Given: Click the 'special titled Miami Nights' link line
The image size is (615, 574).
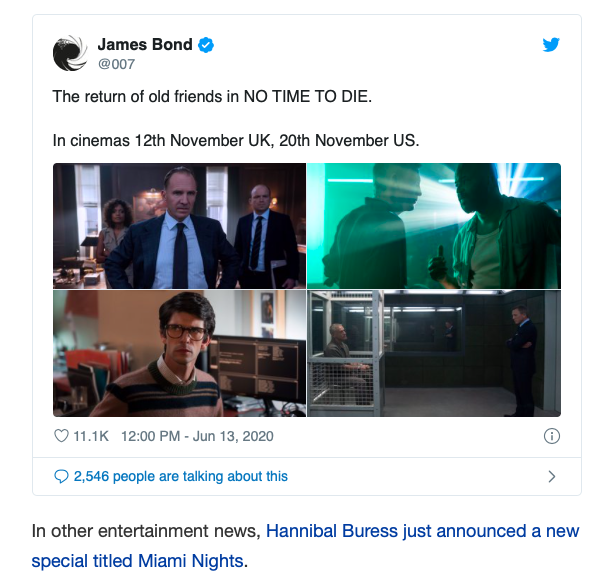Looking at the screenshot, I should coord(137,561).
